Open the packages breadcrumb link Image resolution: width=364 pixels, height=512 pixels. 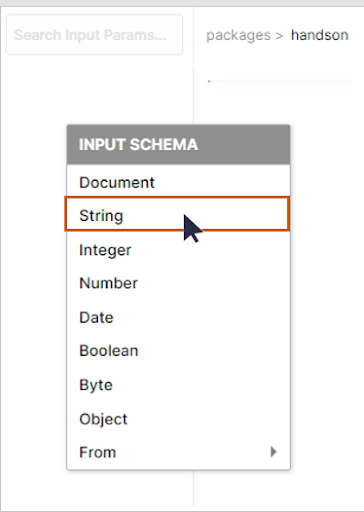[238, 35]
